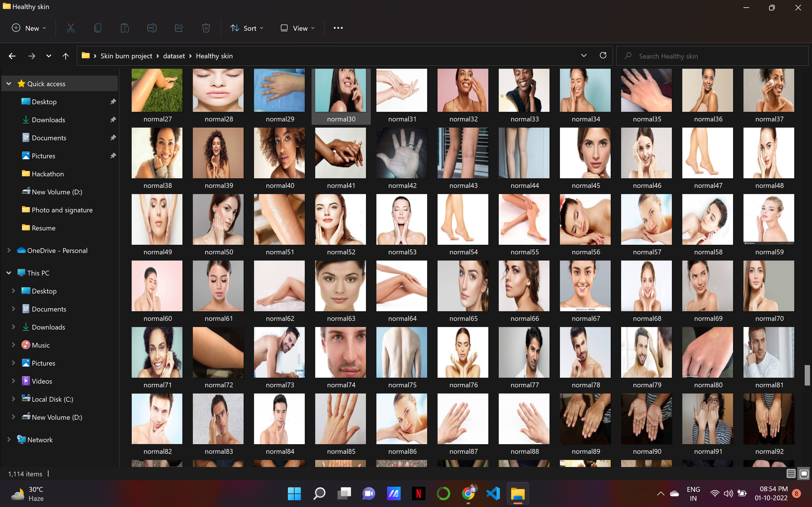Go up one folder level arrow
The height and width of the screenshot is (507, 812).
coord(65,56)
